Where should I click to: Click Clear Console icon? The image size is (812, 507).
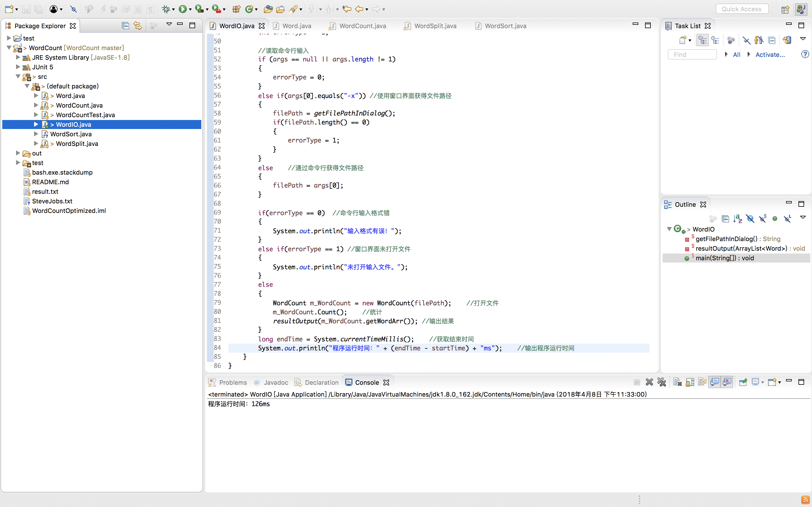[677, 382]
